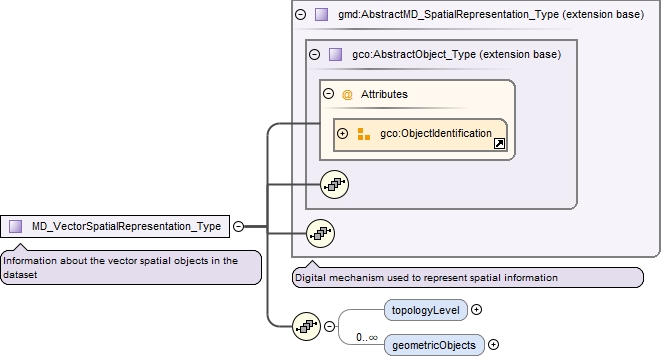The height and width of the screenshot is (361, 662).
Task: Click the orange @ Attributes icon
Action: 347,94
